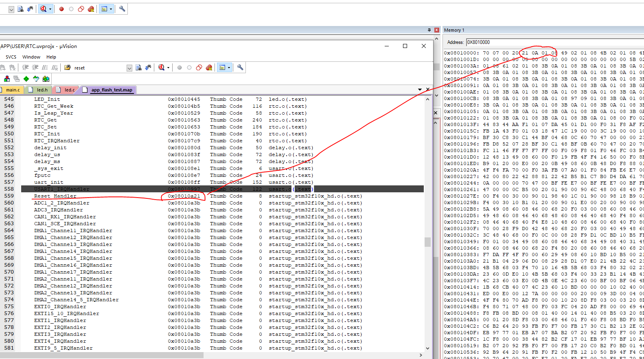The height and width of the screenshot is (359, 644).
Task: Click address 0x08010a21 on Reset_Handler row
Action: (x=184, y=196)
